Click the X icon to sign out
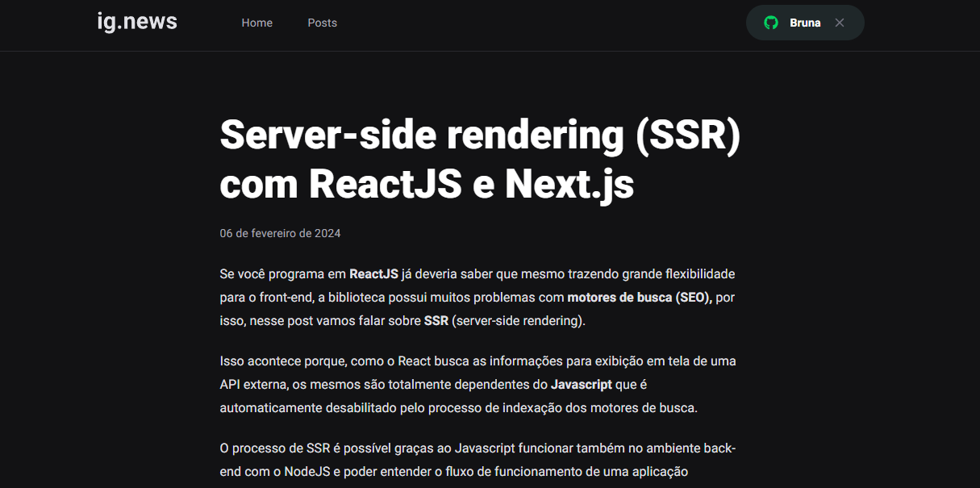 (x=840, y=23)
